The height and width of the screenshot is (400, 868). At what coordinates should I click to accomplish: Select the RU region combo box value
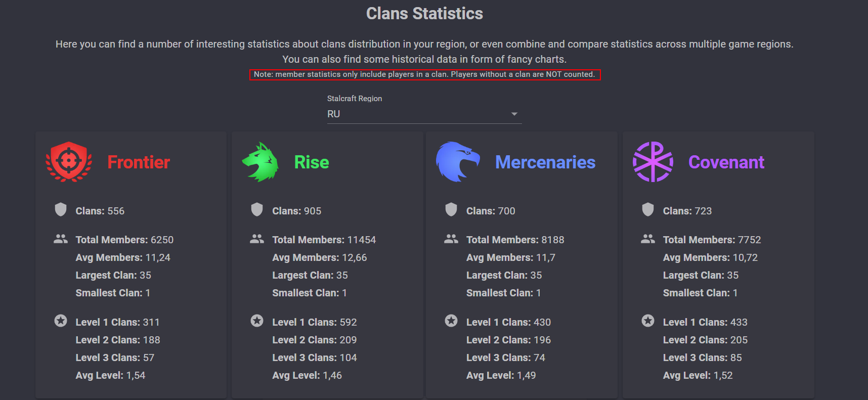coord(424,114)
